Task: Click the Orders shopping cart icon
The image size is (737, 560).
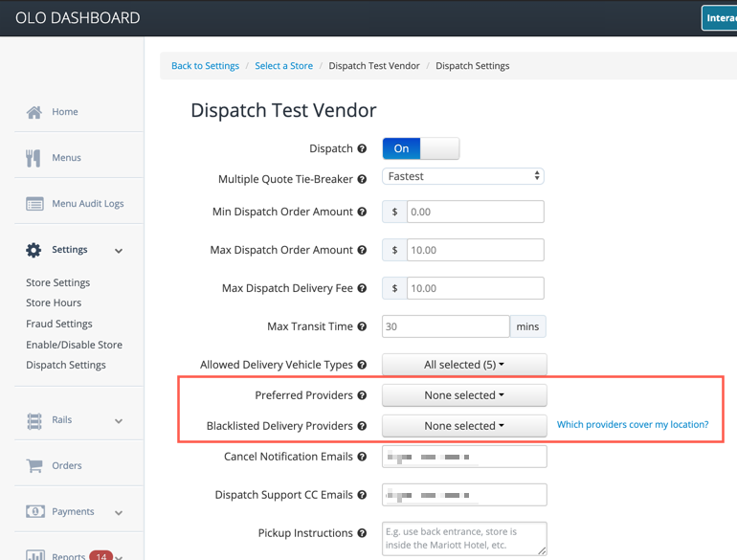Action: [x=34, y=466]
